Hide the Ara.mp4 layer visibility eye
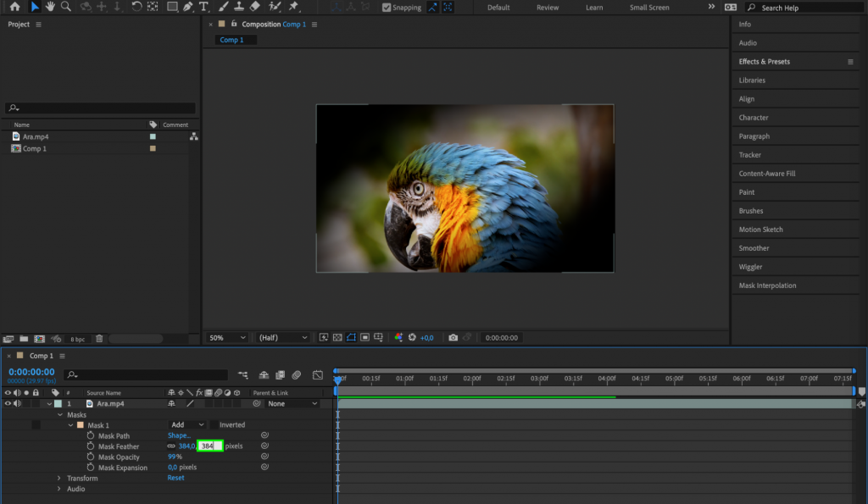Image resolution: width=868 pixels, height=504 pixels. pyautogui.click(x=7, y=403)
